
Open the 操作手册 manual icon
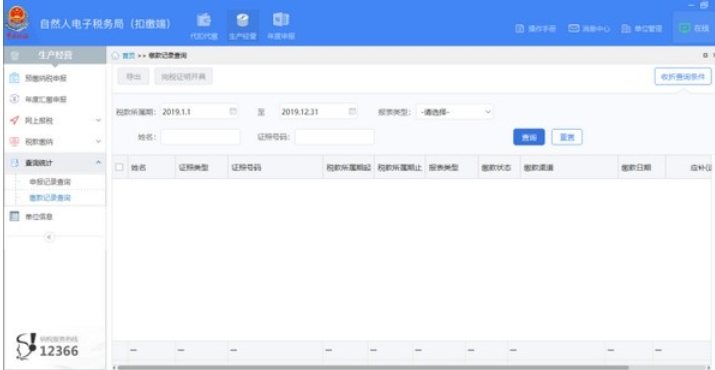[536, 28]
